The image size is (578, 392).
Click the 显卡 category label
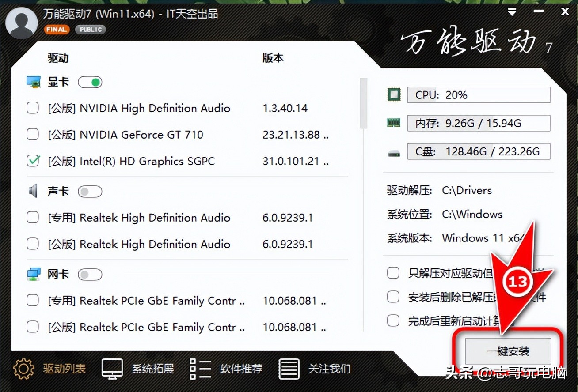click(58, 82)
